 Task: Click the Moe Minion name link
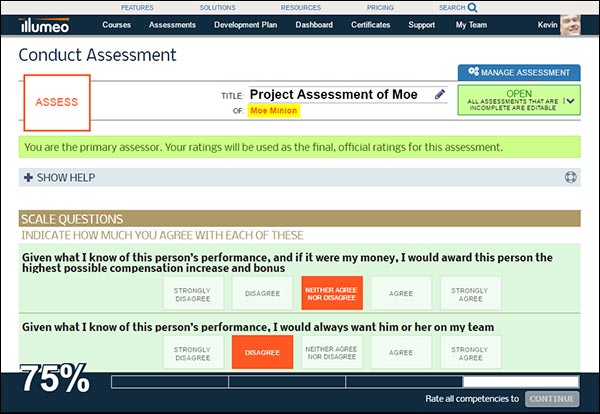point(274,111)
